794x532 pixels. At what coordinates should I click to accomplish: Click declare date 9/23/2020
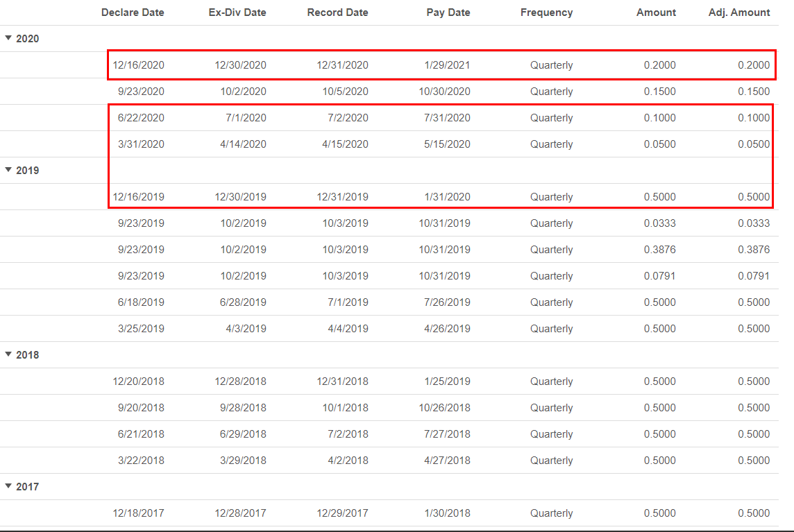pos(142,91)
